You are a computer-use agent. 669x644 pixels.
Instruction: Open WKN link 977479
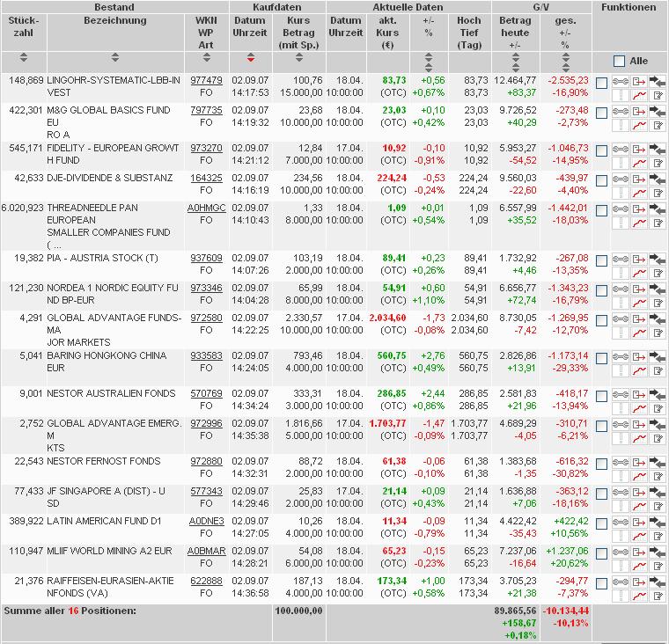click(206, 80)
